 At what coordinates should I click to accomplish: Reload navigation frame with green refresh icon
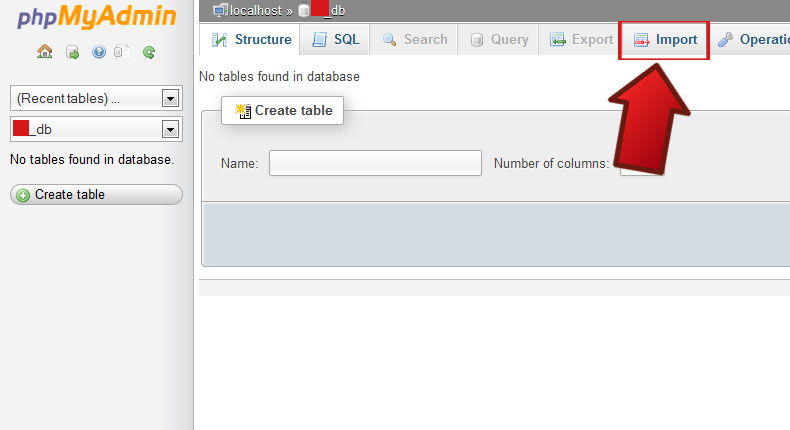pos(149,52)
